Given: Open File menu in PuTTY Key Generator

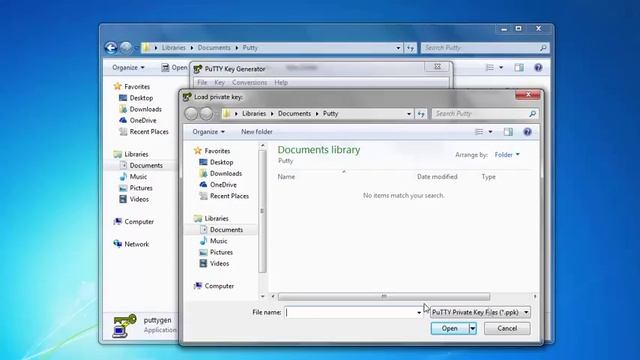Looking at the screenshot, I should [202, 82].
